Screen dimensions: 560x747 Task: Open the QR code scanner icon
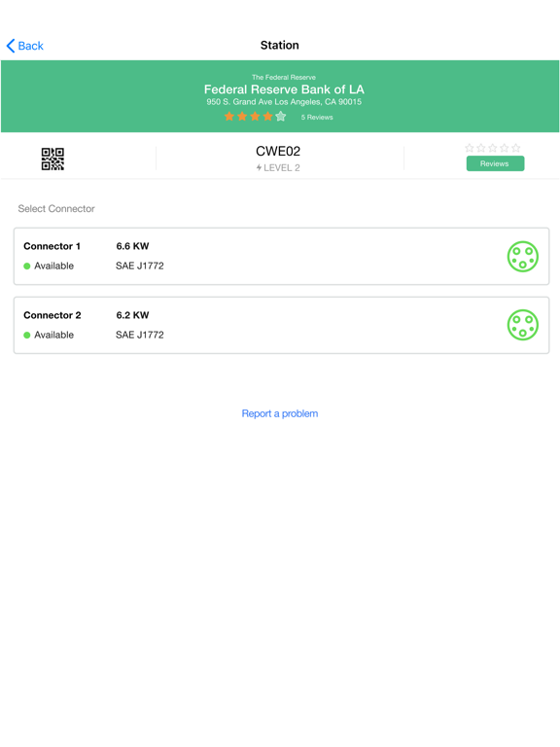tap(52, 159)
